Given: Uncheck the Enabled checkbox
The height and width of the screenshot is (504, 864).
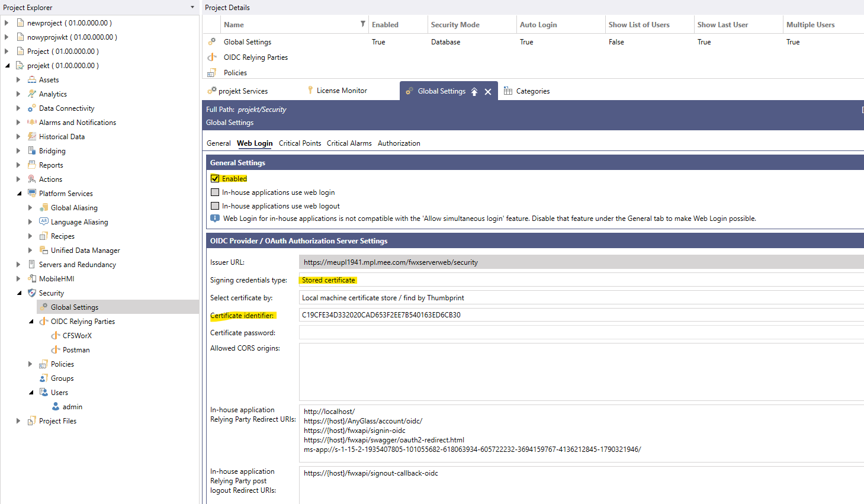Looking at the screenshot, I should pos(215,178).
